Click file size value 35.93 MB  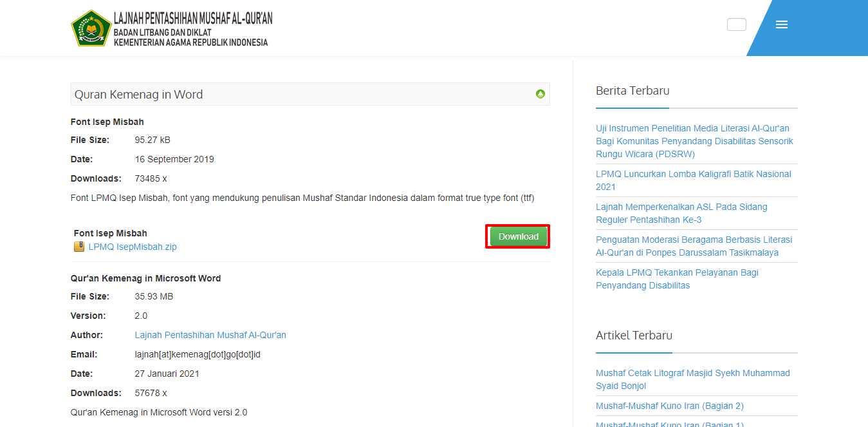pyautogui.click(x=154, y=296)
